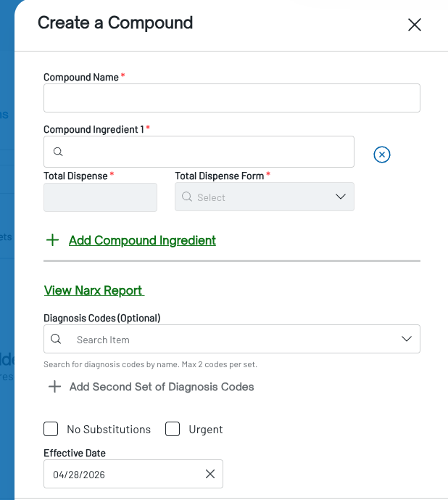
Task: Open Add Compound Ingredient link
Action: [x=142, y=240]
